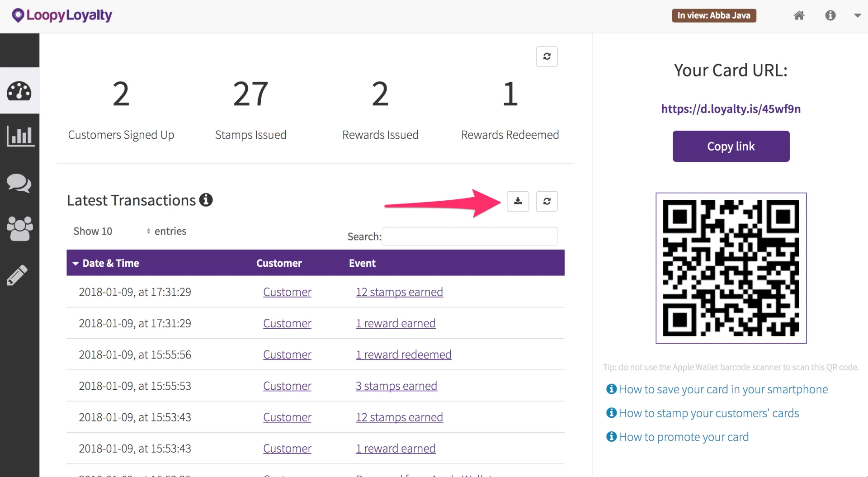The width and height of the screenshot is (868, 477).
Task: Click the Customers Signed Up label
Action: coord(121,135)
